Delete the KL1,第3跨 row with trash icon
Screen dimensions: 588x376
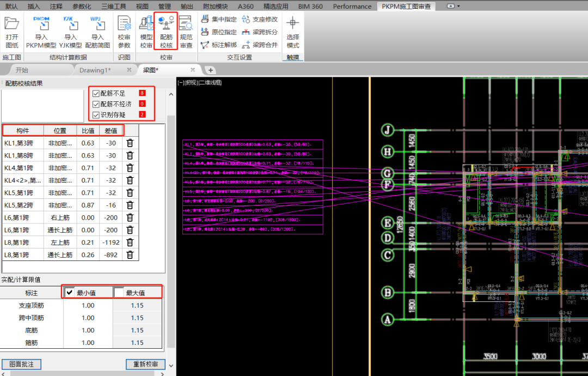130,143
